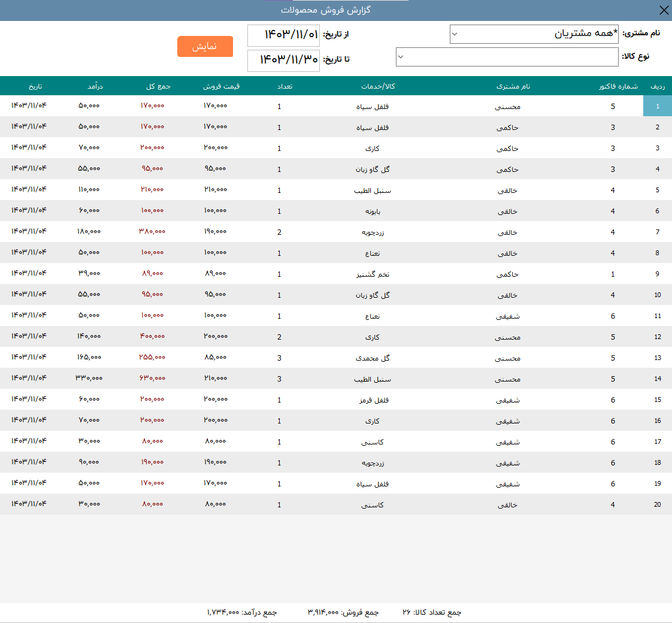Viewport: 672px width, 623px height.
Task: Click total ۴۰۰,۰۰۰ in row 12
Action: click(152, 336)
